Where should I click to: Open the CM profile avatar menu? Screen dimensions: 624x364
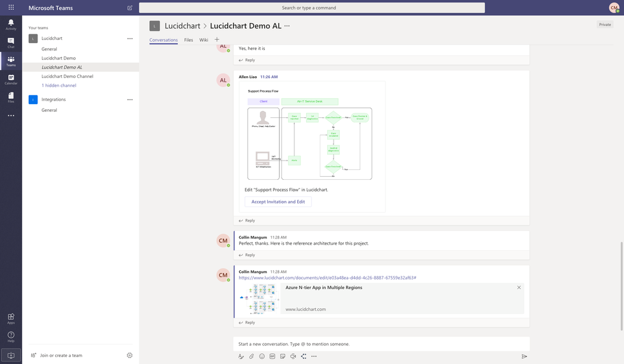tap(614, 7)
